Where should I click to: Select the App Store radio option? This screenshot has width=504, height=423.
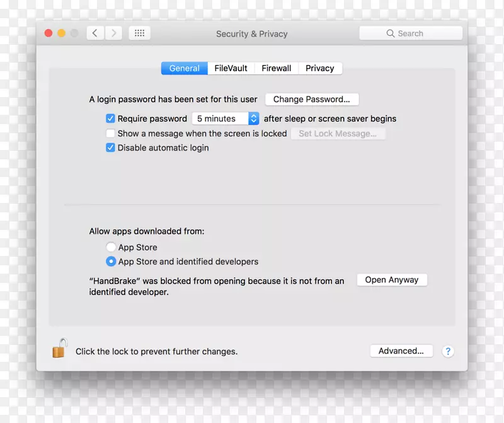pyautogui.click(x=111, y=248)
